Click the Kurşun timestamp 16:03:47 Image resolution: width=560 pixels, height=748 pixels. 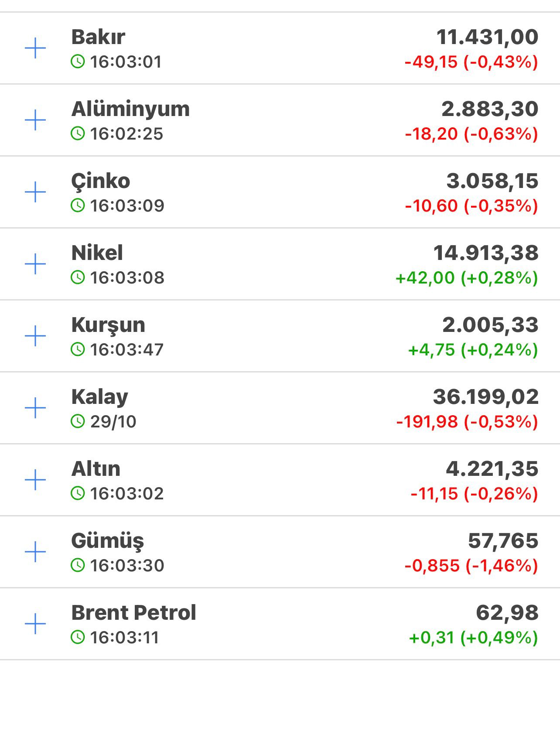pos(126,350)
